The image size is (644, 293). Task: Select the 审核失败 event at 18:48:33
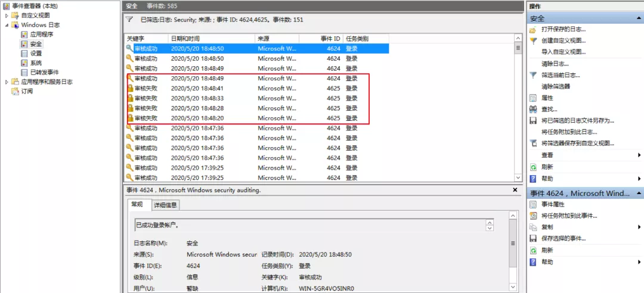click(256, 98)
